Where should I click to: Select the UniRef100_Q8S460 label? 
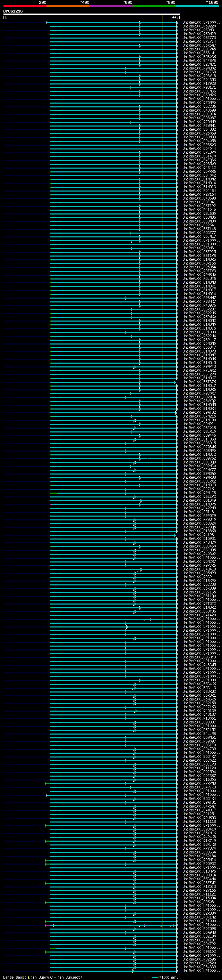tap(199, 546)
